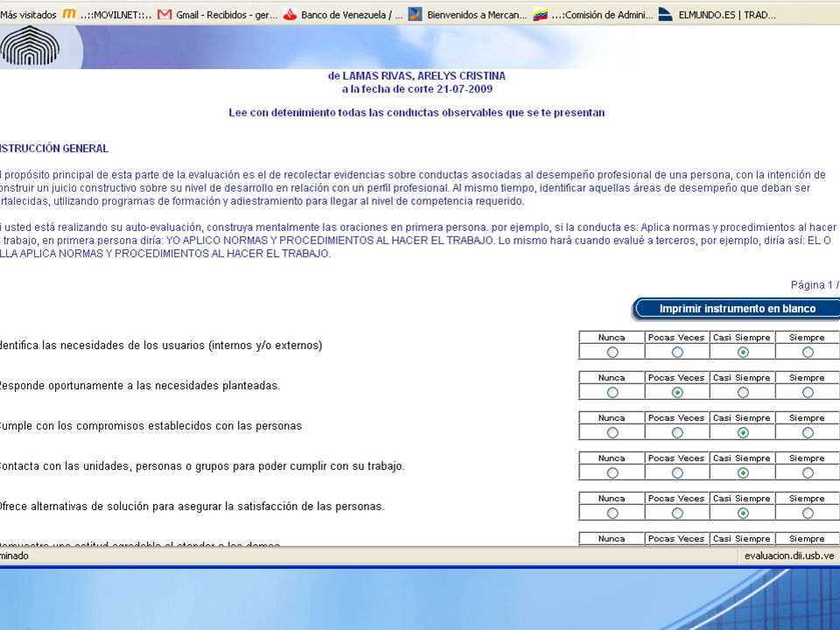This screenshot has height=630, width=840.
Task: Open the Gmail Recibidos bookmark
Action: 218,15
